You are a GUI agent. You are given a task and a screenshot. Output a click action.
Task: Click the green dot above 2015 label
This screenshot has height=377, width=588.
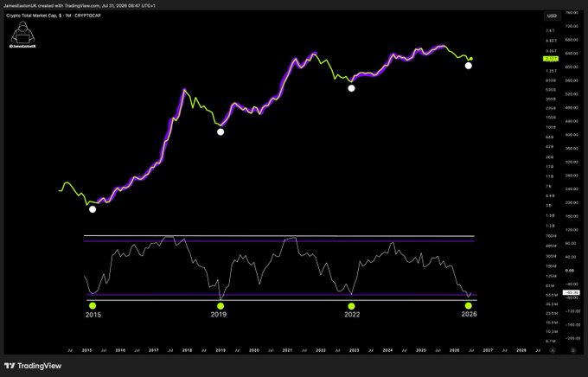point(93,306)
